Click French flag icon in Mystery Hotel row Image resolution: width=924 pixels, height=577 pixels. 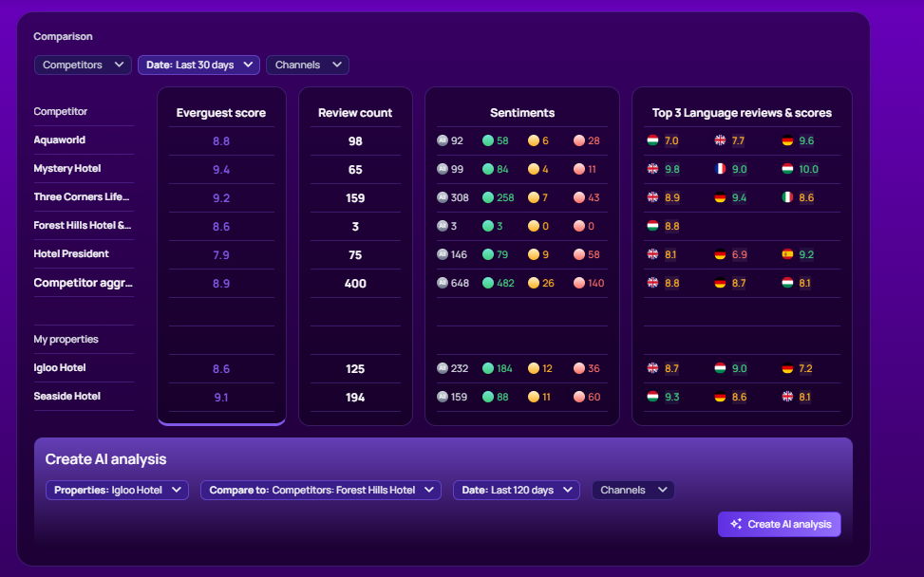(x=720, y=168)
